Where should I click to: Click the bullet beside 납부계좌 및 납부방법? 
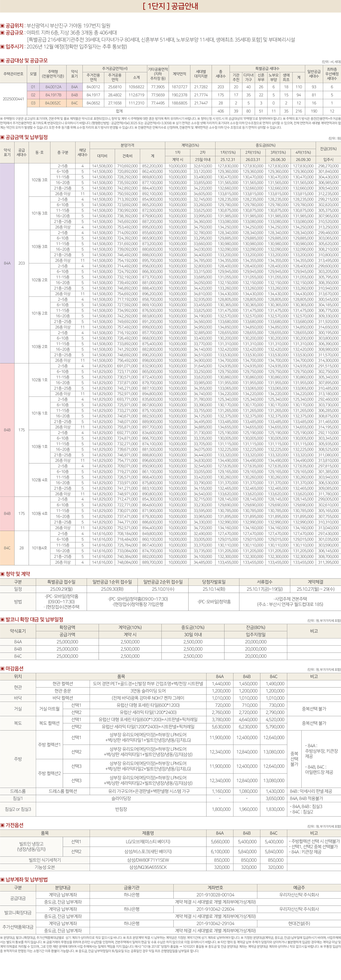pyautogui.click(x=2, y=880)
